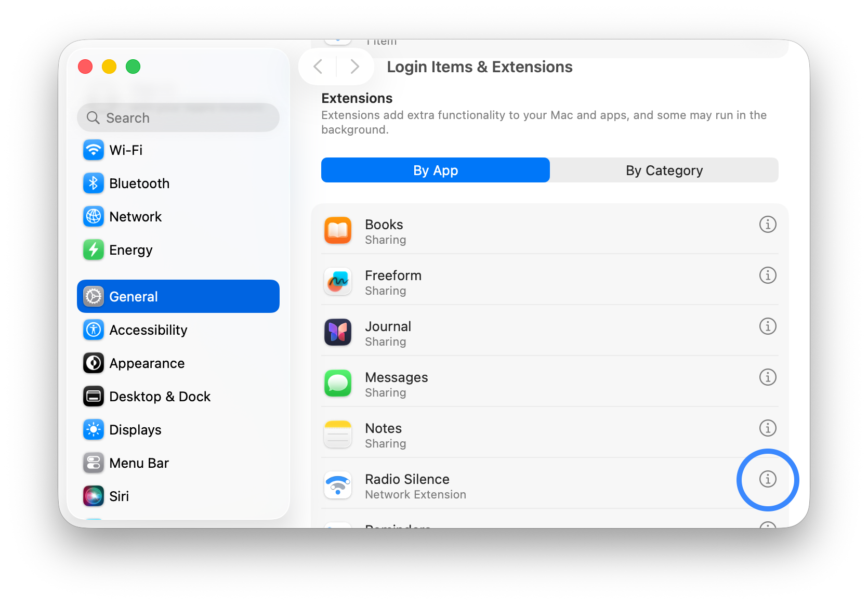Open Accessibility settings
The height and width of the screenshot is (605, 868).
tap(148, 330)
